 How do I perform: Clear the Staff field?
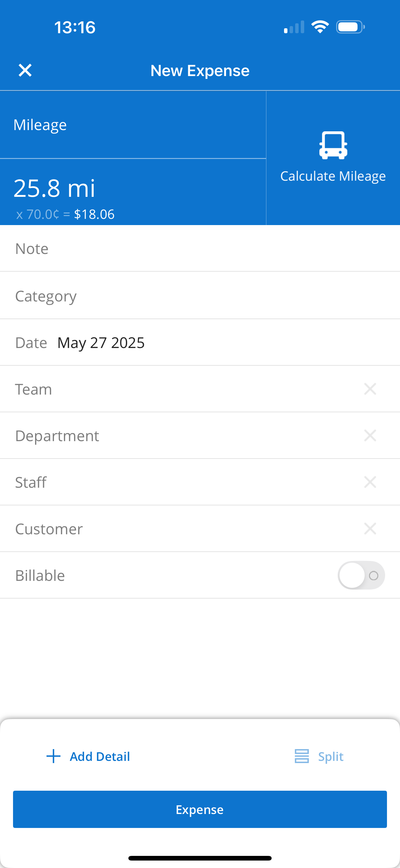pos(370,482)
